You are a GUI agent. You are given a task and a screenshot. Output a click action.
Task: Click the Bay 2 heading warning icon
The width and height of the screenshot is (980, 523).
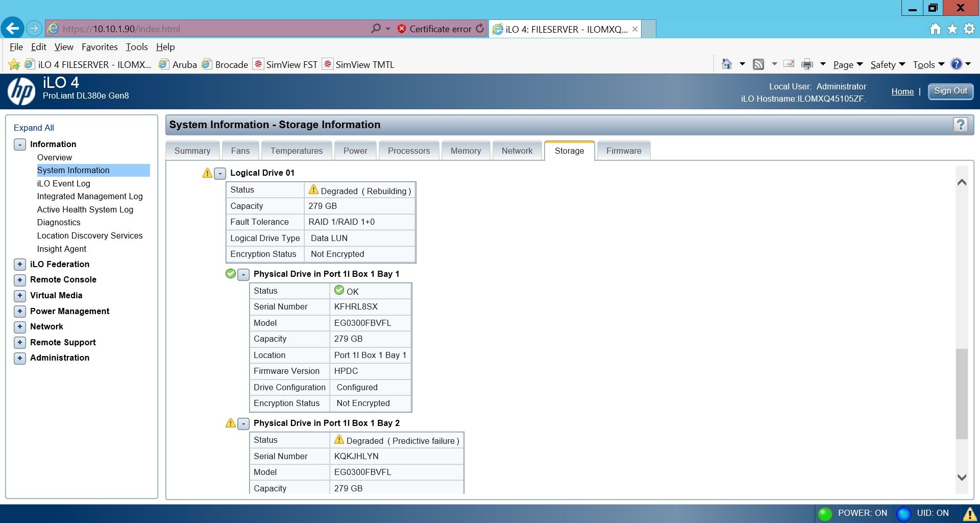point(231,423)
